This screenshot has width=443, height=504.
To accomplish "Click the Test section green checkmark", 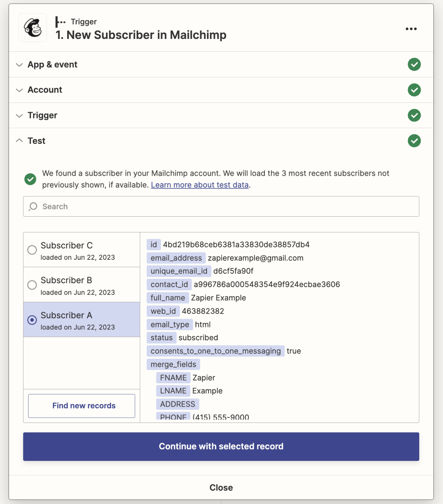I will [414, 141].
